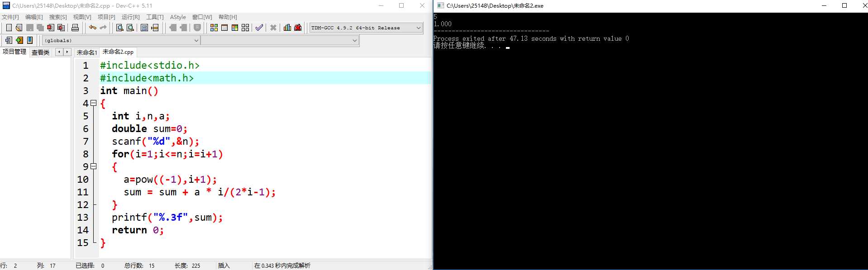This screenshot has width=868, height=270.
Task: Click the Toggle comment shield icon
Action: pos(197,28)
